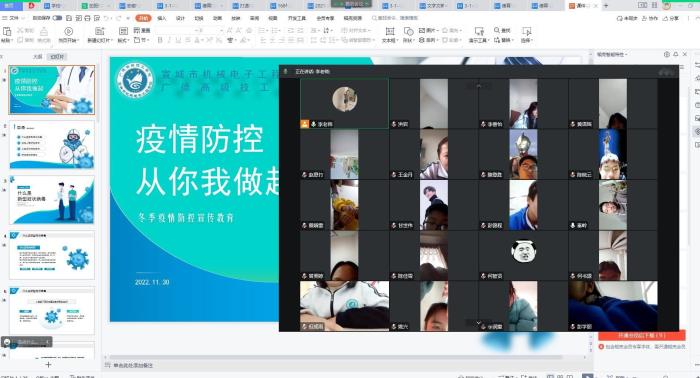Click the horizontal scrollbar below the slide

346,357
